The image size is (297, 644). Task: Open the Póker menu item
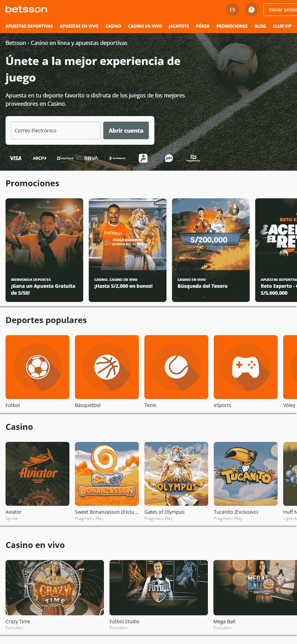tap(203, 26)
